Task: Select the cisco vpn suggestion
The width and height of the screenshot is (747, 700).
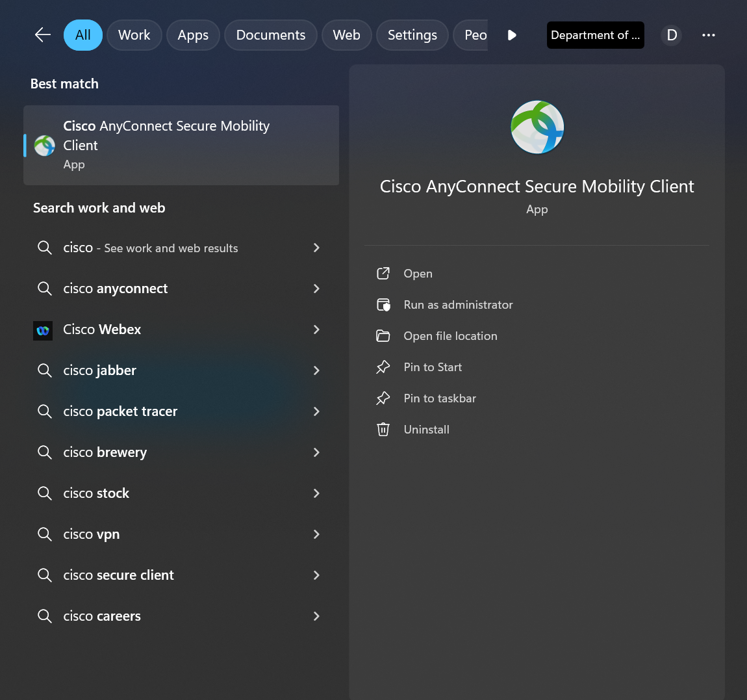Action: 181,534
